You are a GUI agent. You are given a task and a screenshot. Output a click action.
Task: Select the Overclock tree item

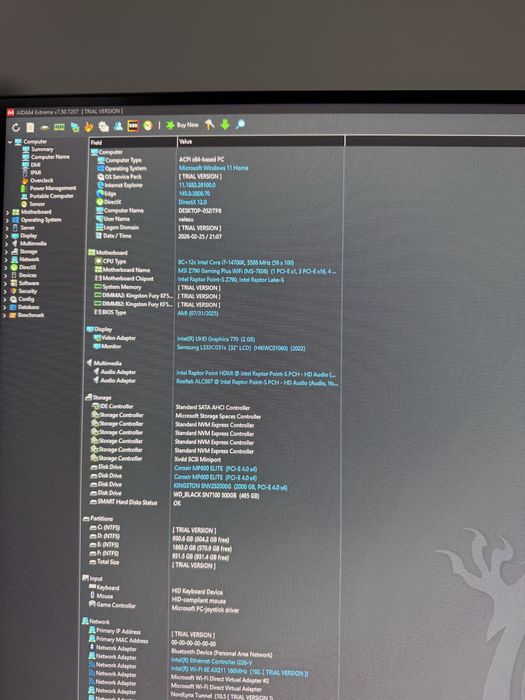click(x=42, y=181)
